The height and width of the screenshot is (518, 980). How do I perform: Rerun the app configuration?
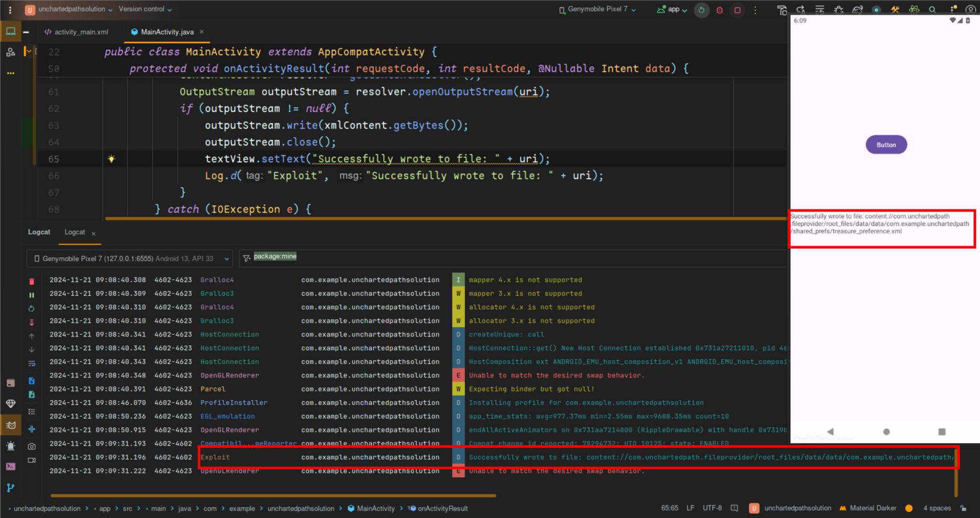[702, 10]
